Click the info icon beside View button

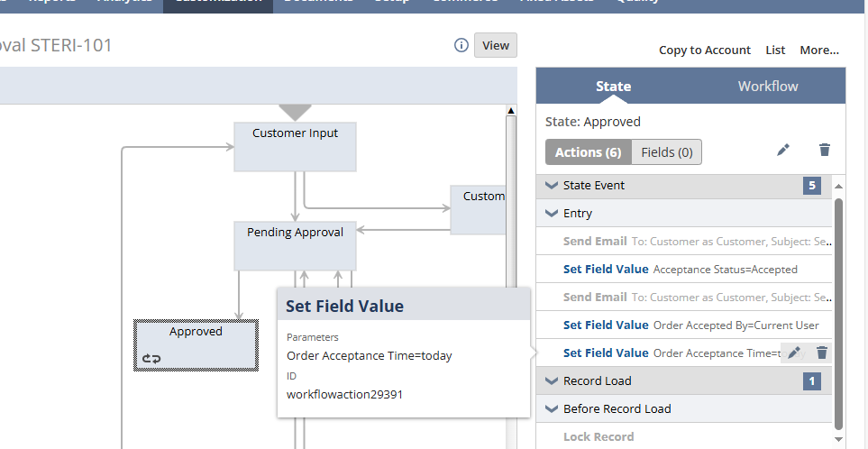(x=461, y=46)
